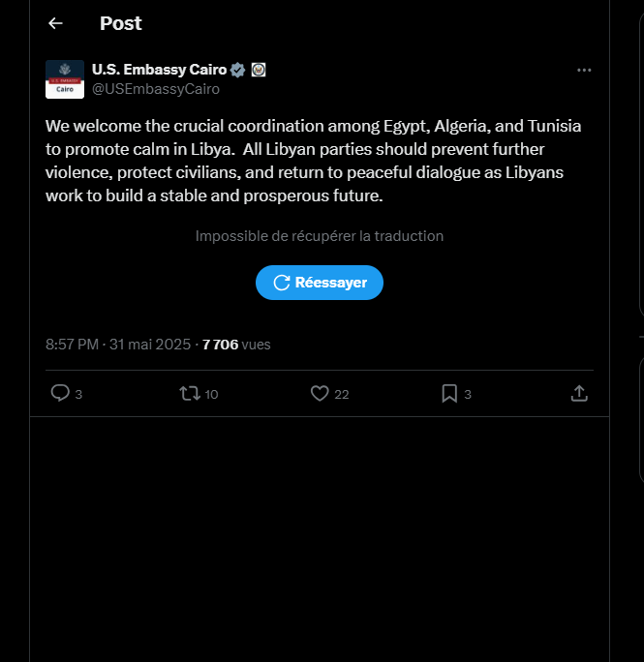Screen dimensions: 644x662
Task: Click the government seal affiliation badge
Action: coord(259,70)
